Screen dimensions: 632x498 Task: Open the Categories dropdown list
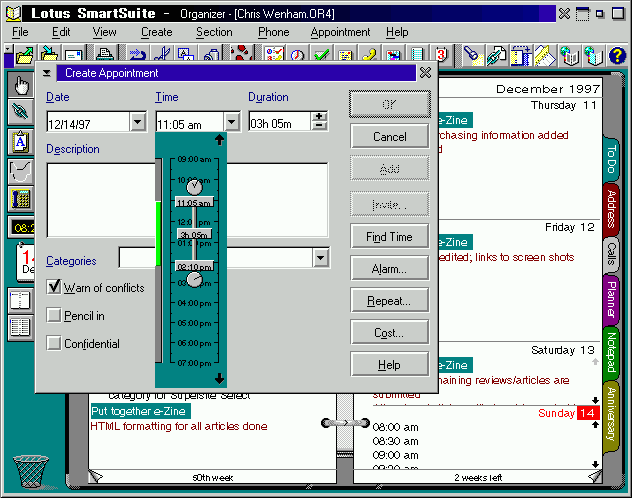321,257
